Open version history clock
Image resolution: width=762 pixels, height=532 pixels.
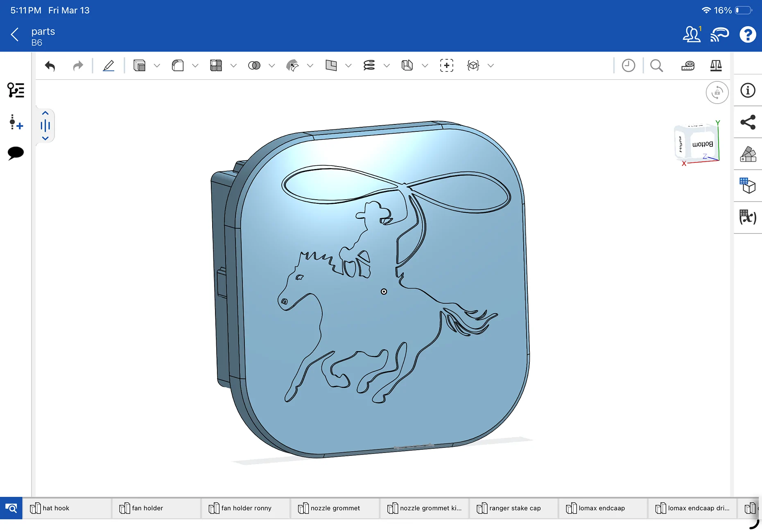[x=629, y=65]
